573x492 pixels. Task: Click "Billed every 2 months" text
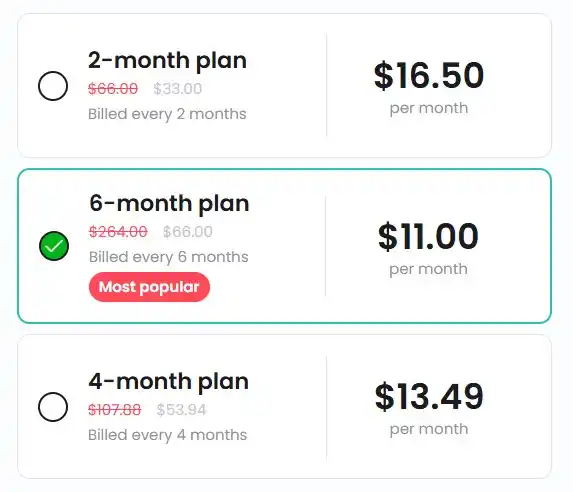pos(167,114)
